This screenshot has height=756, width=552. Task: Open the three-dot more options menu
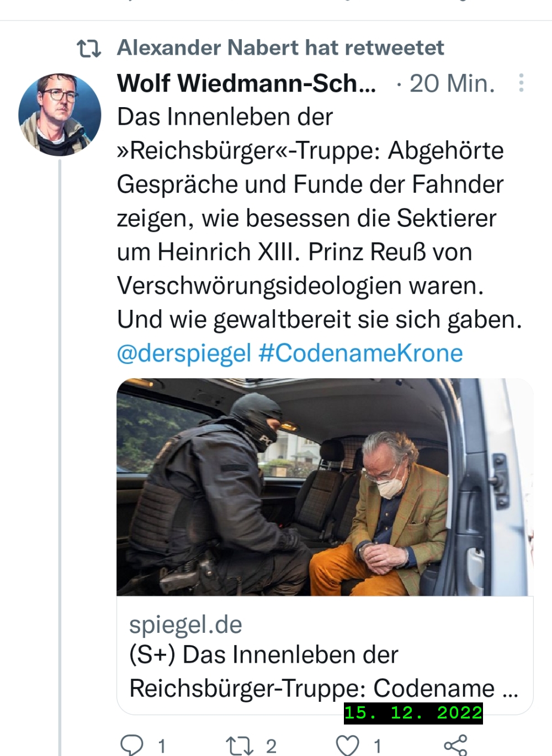point(521,83)
